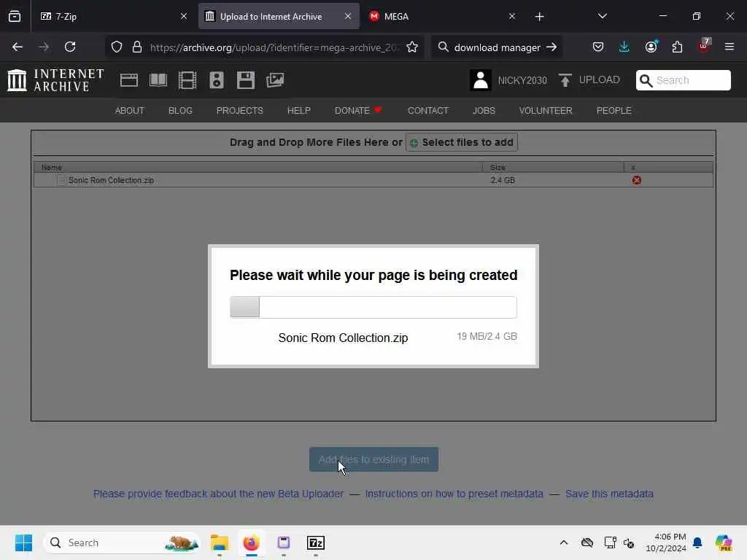The height and width of the screenshot is (560, 747).
Task: Go back to the previous page
Action: [x=18, y=47]
